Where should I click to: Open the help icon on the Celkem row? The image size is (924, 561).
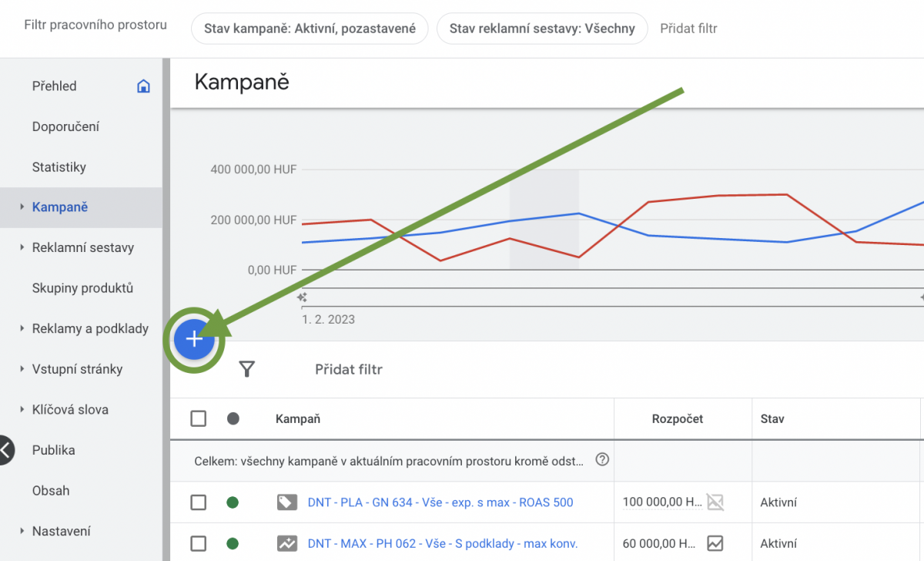click(x=601, y=460)
